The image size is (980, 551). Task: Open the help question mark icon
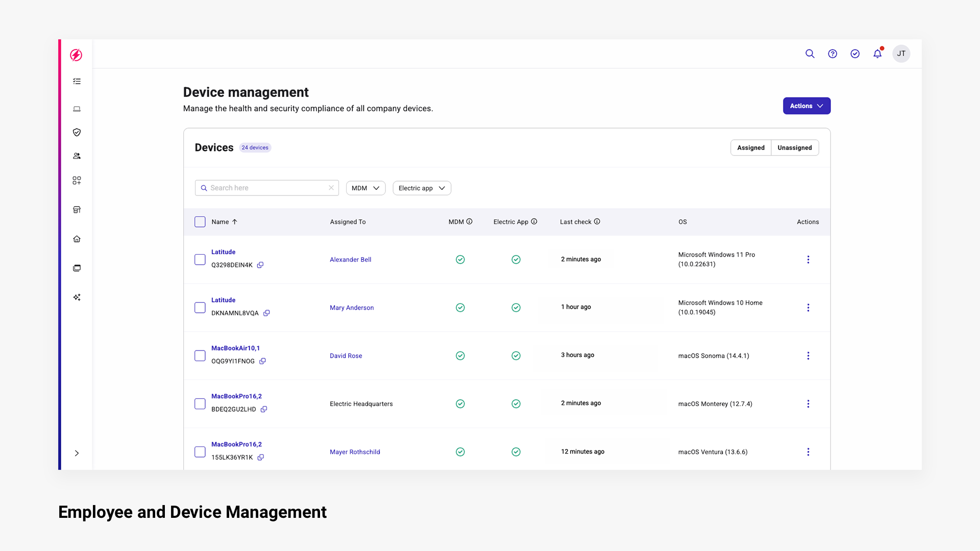(x=832, y=54)
